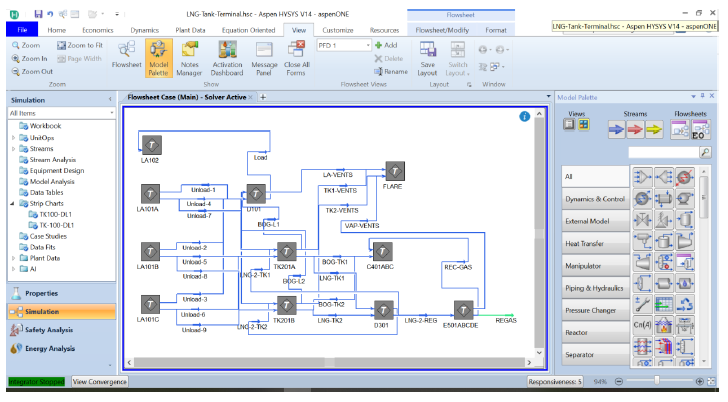This screenshot has width=728, height=402.
Task: Open the Notes Manager
Action: click(189, 58)
